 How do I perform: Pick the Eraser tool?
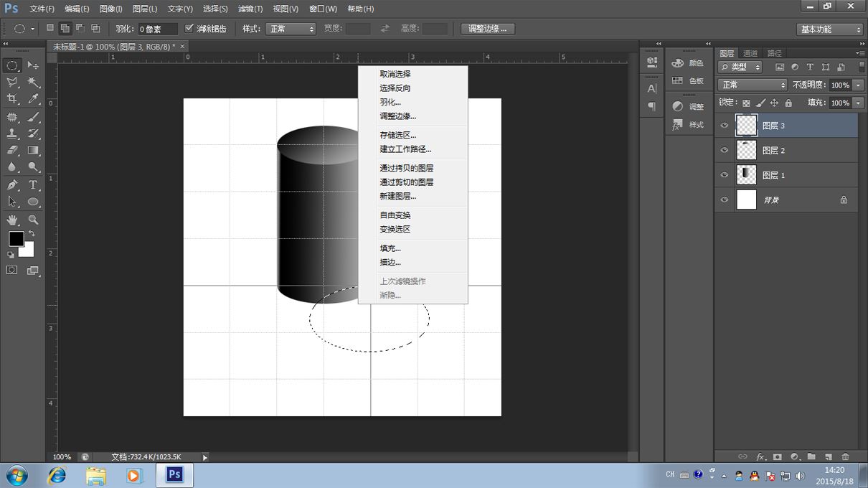click(x=12, y=151)
